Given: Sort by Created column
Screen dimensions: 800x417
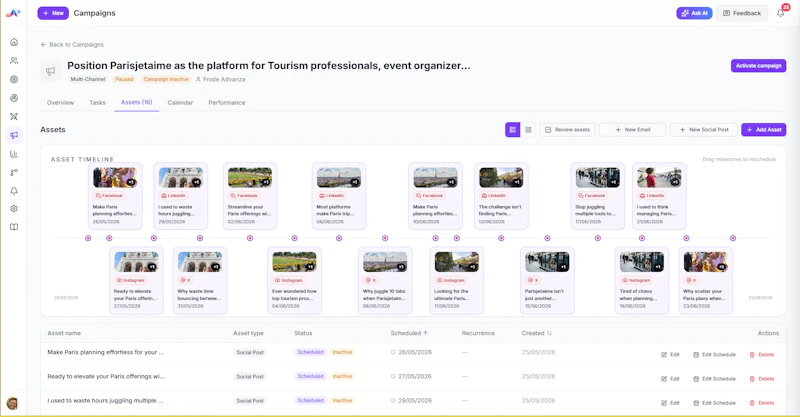Looking at the screenshot, I should pos(537,333).
